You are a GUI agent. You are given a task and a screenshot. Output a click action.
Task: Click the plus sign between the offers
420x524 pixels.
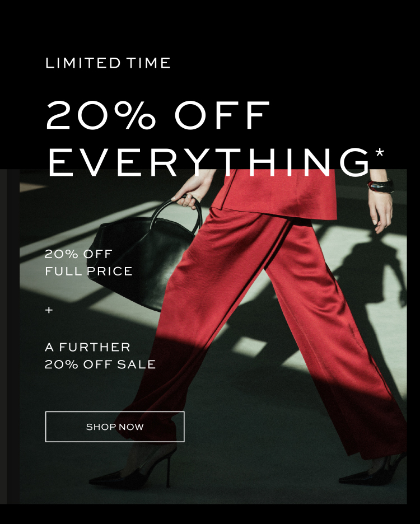pyautogui.click(x=49, y=310)
